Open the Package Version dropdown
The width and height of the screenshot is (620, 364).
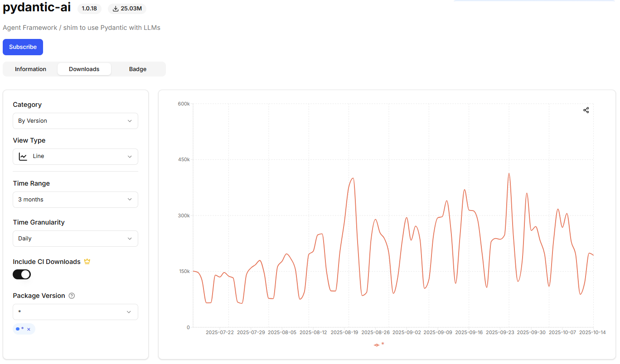tap(75, 312)
